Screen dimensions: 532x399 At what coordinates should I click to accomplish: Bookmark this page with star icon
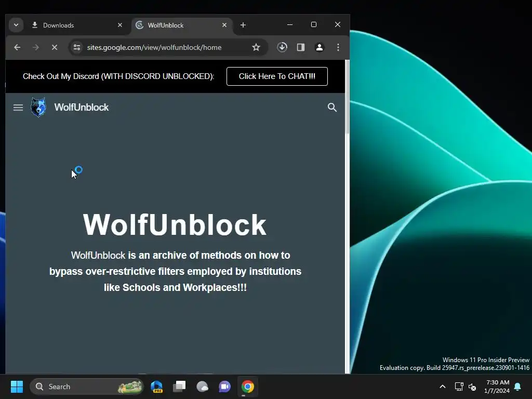click(256, 47)
